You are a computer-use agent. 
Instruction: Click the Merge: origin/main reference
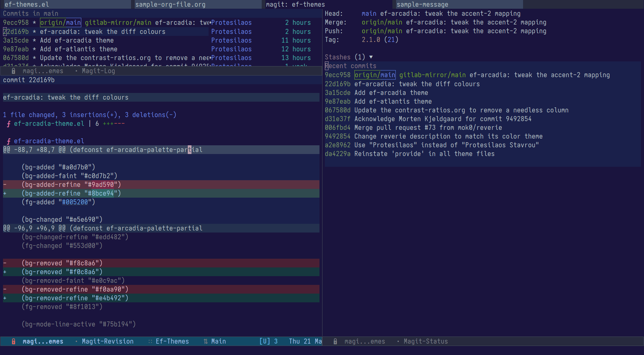(382, 22)
